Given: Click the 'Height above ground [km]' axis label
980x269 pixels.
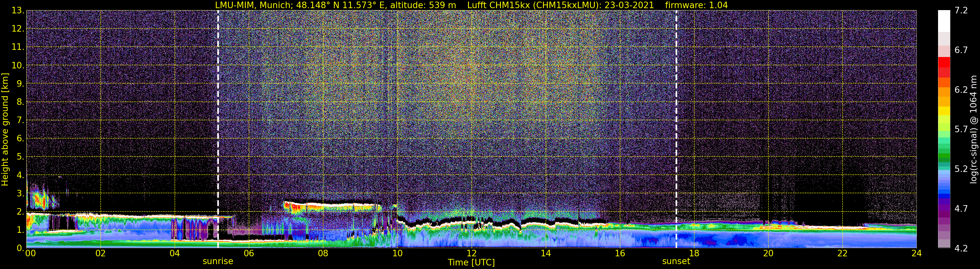Looking at the screenshot, I should (x=5, y=129).
